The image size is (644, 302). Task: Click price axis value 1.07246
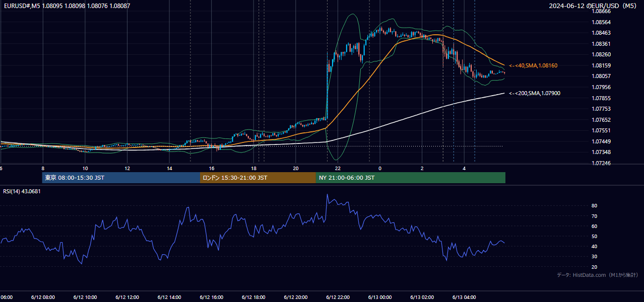tap(600, 163)
